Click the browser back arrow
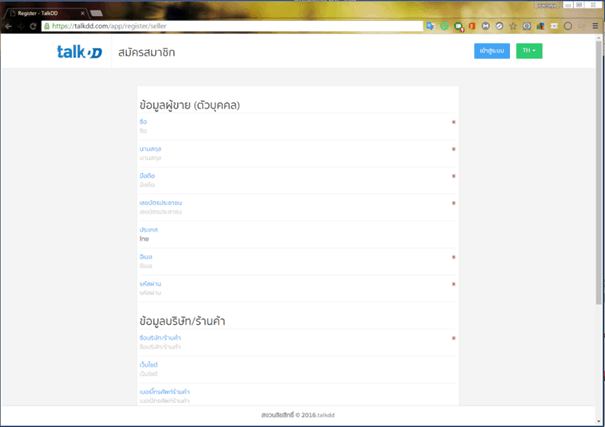 (x=8, y=26)
